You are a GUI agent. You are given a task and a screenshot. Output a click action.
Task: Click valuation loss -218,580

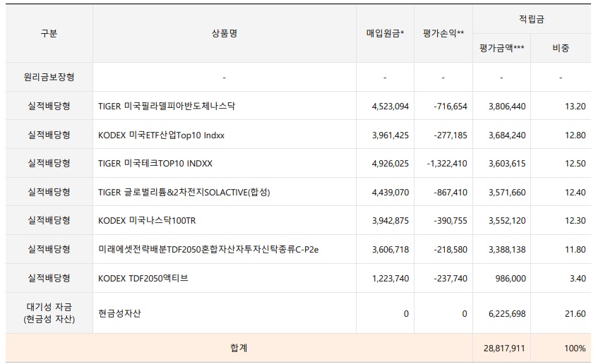click(x=451, y=250)
